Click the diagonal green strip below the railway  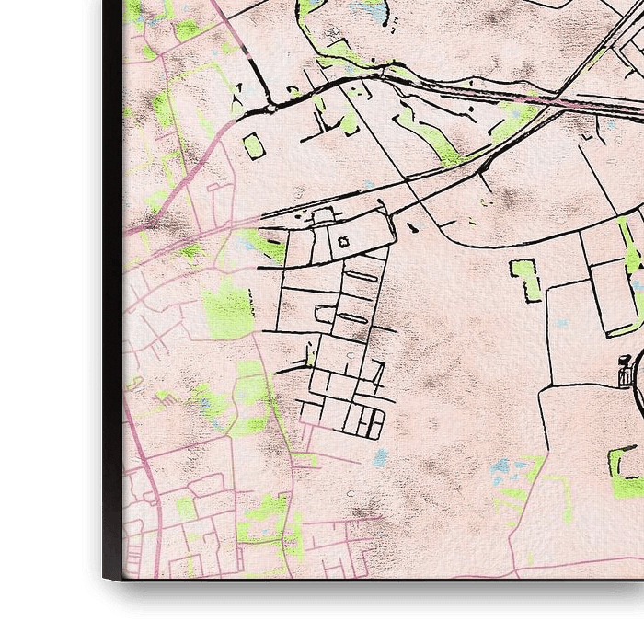(425, 135)
